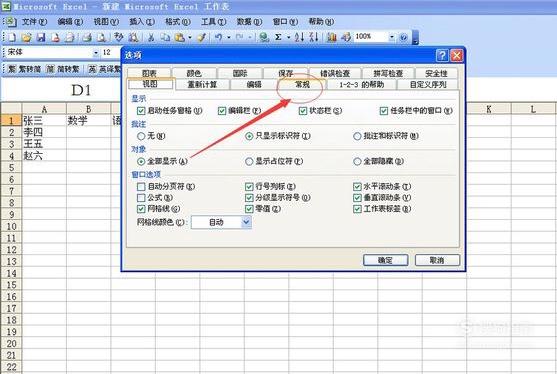Open the Calculation (重新计算) tab
Image resolution: width=557 pixels, height=374 pixels.
click(x=202, y=85)
